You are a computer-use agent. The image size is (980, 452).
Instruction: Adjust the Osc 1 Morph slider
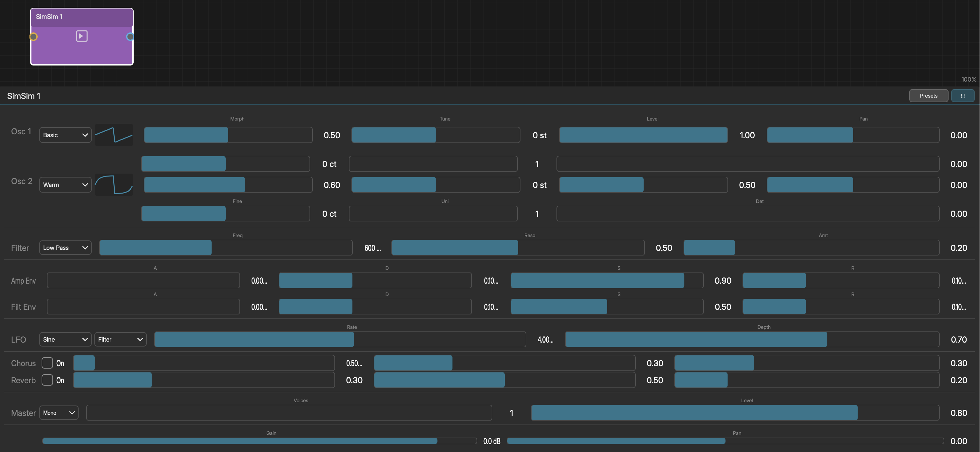tap(228, 135)
